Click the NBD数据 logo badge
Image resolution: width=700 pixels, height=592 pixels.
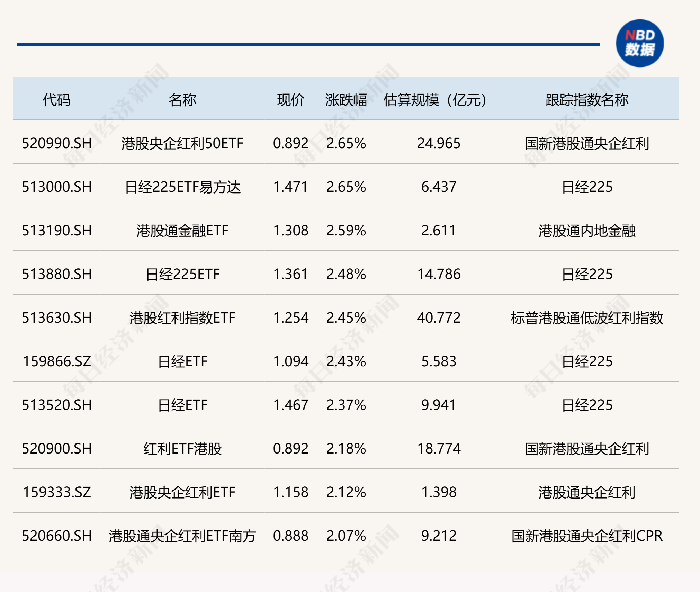640,43
